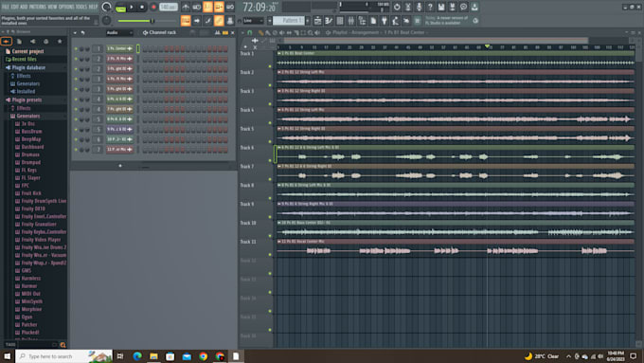This screenshot has height=363, width=644.
Task: Click the undo history icon in top toolbar
Action: pos(397,7)
